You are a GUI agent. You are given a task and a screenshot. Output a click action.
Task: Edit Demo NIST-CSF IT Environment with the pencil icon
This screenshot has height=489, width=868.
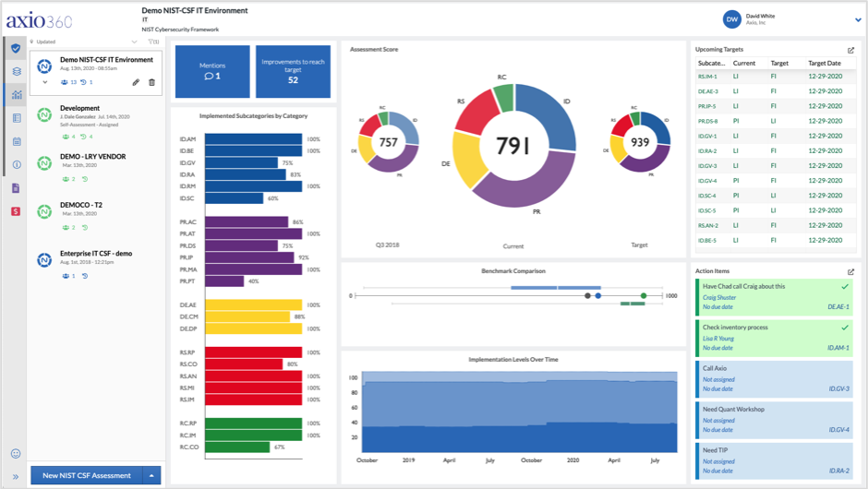click(x=136, y=82)
